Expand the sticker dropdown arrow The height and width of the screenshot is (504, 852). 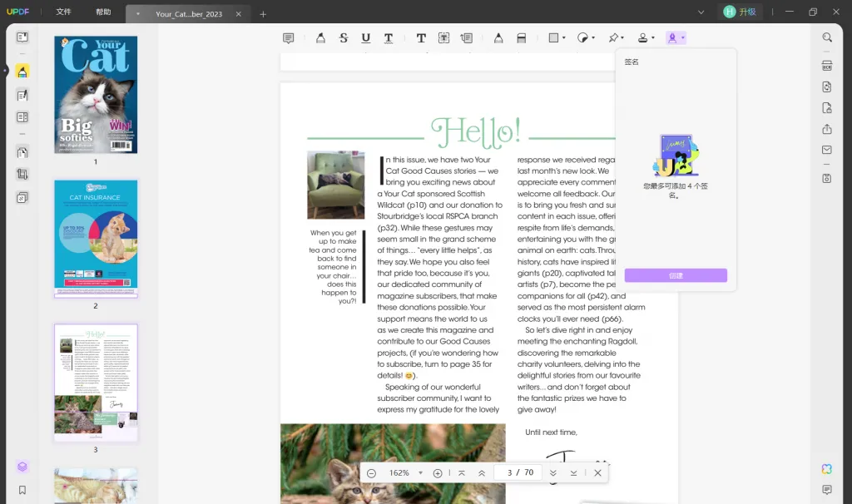click(x=593, y=38)
